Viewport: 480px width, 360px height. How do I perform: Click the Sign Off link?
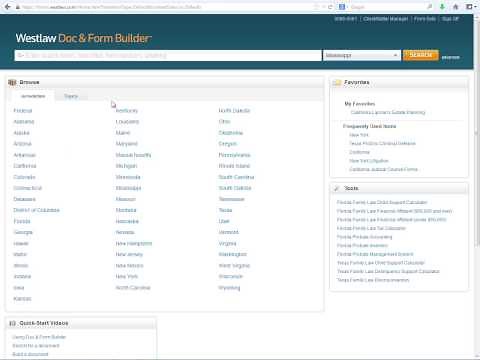point(450,19)
